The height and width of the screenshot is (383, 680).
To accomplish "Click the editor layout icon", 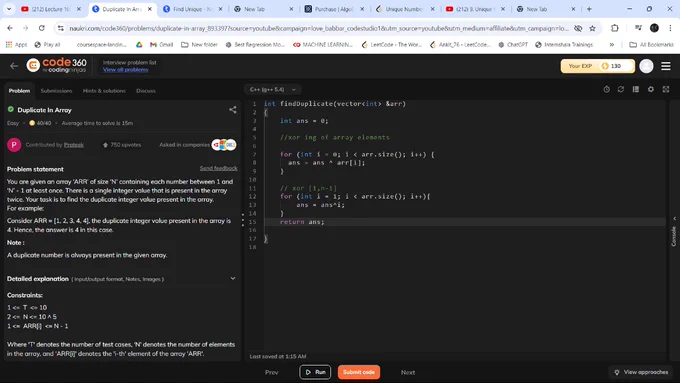I will pyautogui.click(x=635, y=89).
